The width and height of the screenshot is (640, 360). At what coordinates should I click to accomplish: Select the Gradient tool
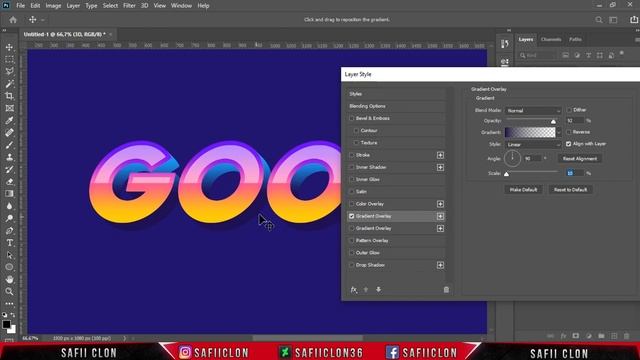(9, 194)
